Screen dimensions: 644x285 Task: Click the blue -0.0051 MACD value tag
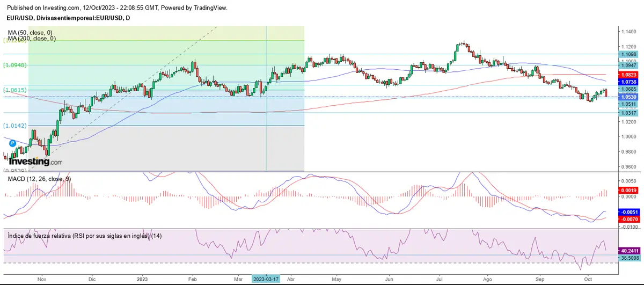pyautogui.click(x=627, y=212)
